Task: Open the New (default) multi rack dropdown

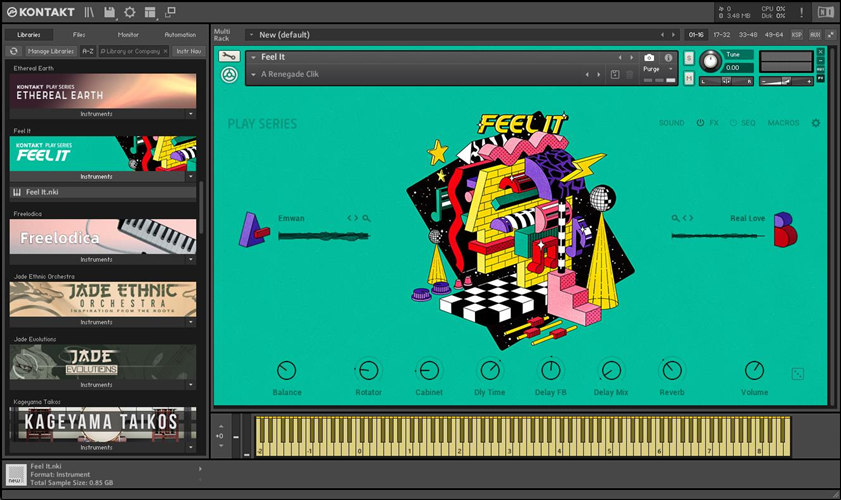Action: point(250,34)
